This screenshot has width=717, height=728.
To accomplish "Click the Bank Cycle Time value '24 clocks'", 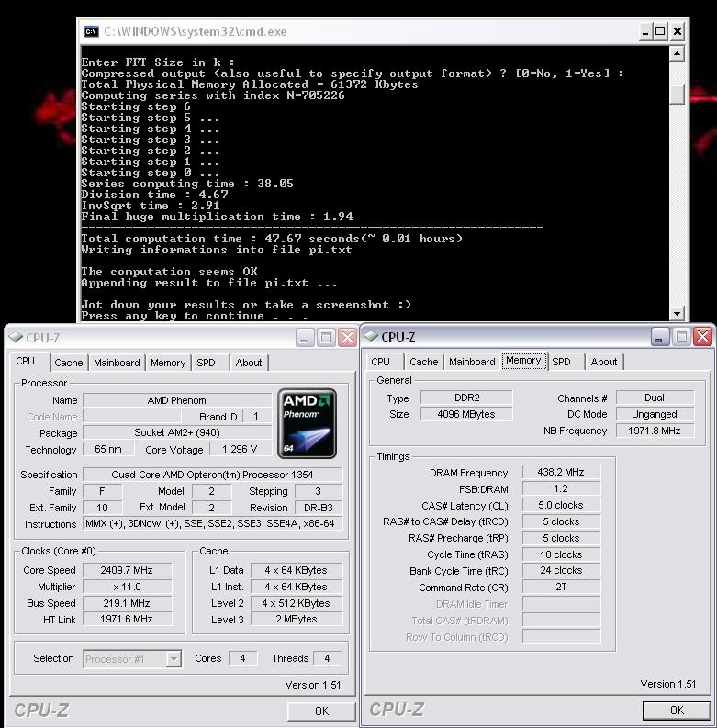I will pyautogui.click(x=561, y=570).
